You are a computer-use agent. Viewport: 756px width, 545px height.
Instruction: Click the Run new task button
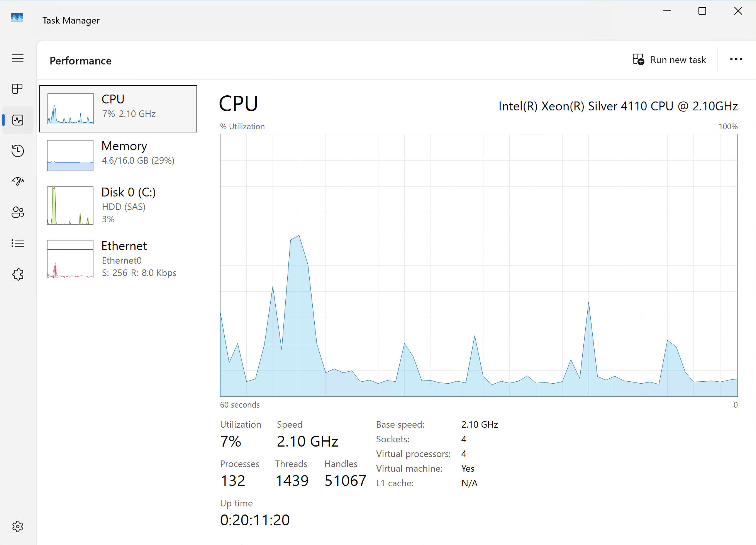tap(670, 60)
